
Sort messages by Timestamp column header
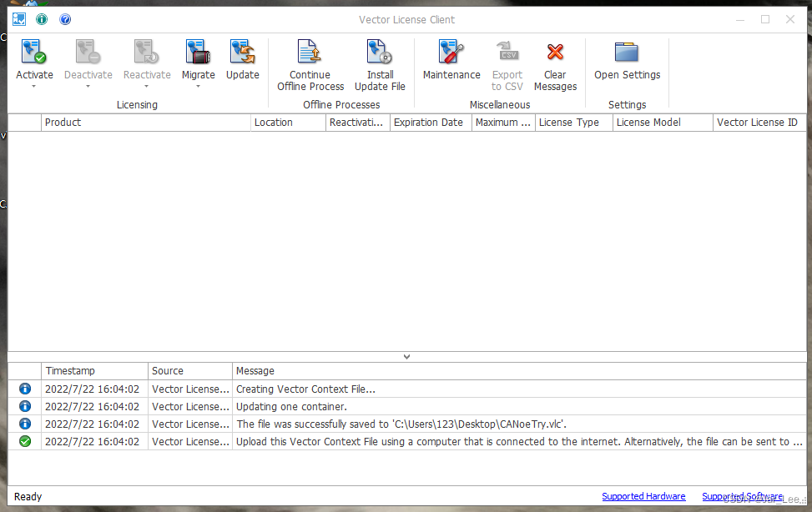[x=94, y=371]
